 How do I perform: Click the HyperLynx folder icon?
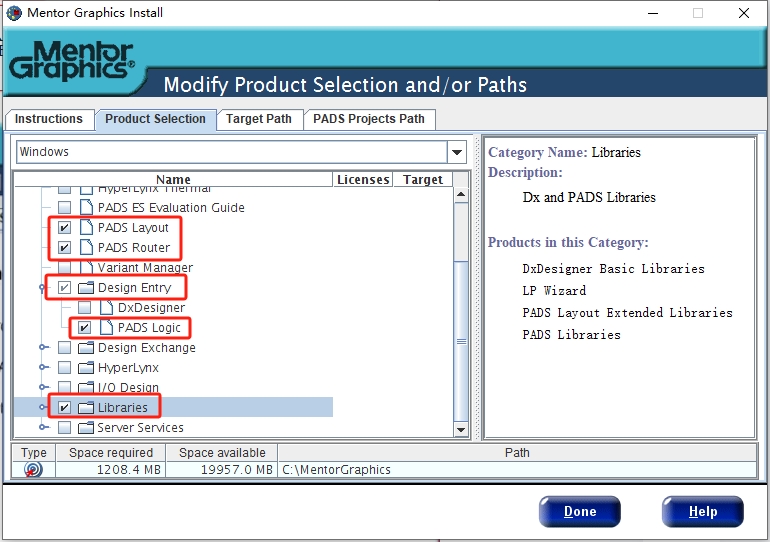click(x=86, y=368)
